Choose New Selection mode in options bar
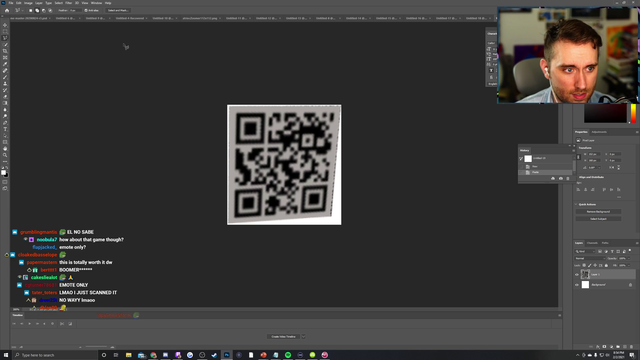 click(x=30, y=10)
